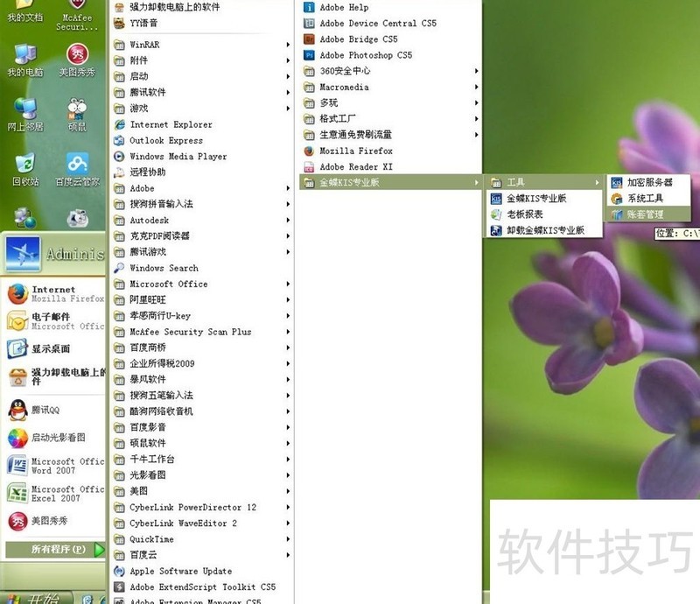The width and height of the screenshot is (700, 604).
Task: Click the Adobe Reader XI icon
Action: click(x=309, y=166)
